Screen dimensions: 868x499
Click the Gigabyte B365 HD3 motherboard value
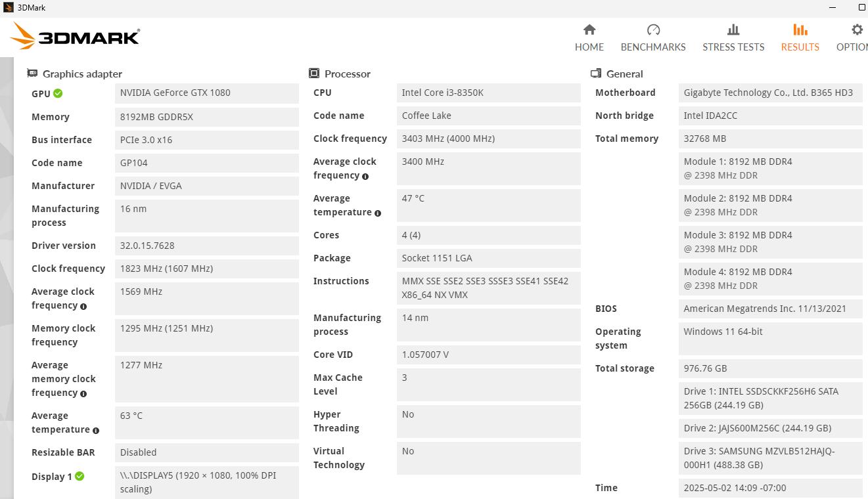point(769,93)
